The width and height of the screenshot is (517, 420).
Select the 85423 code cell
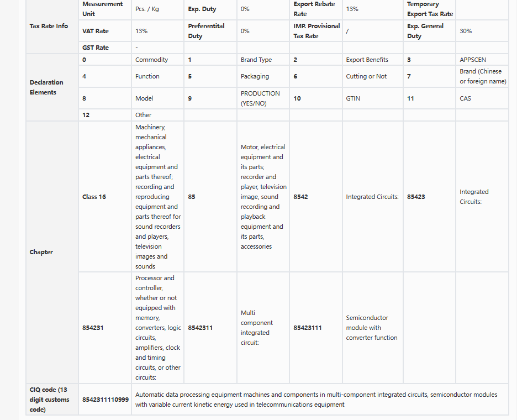tap(429, 197)
